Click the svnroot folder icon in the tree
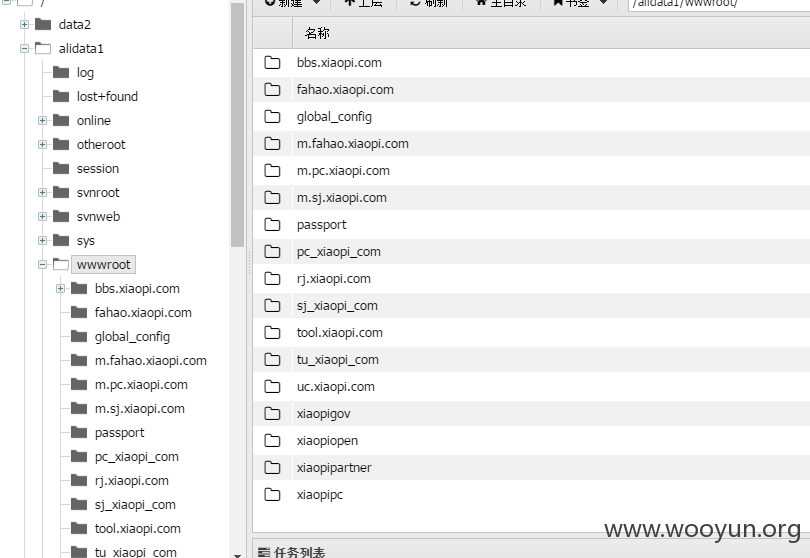The height and width of the screenshot is (558, 810). tap(61, 192)
